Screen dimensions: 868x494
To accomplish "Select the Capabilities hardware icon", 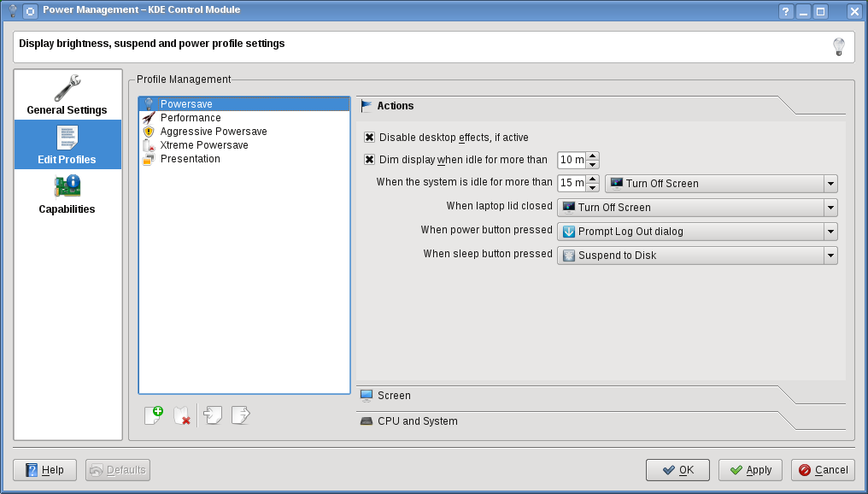I will (x=67, y=186).
